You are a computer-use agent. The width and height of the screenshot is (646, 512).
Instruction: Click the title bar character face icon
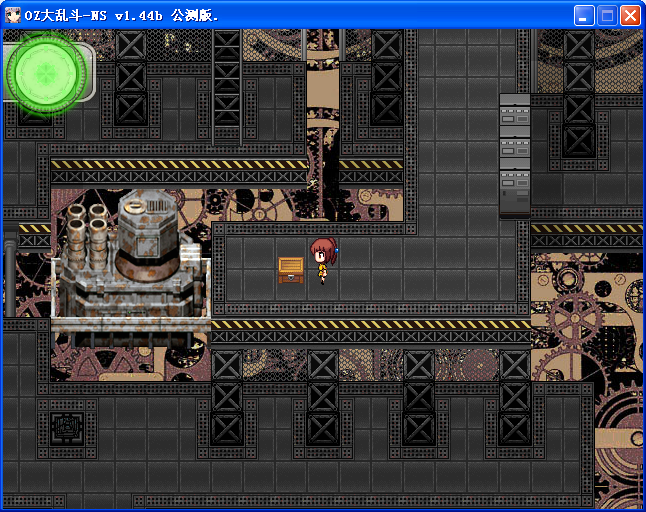[13, 15]
